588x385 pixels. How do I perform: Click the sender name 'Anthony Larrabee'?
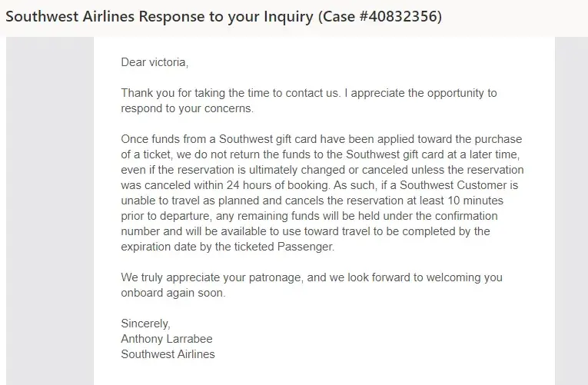click(x=167, y=339)
